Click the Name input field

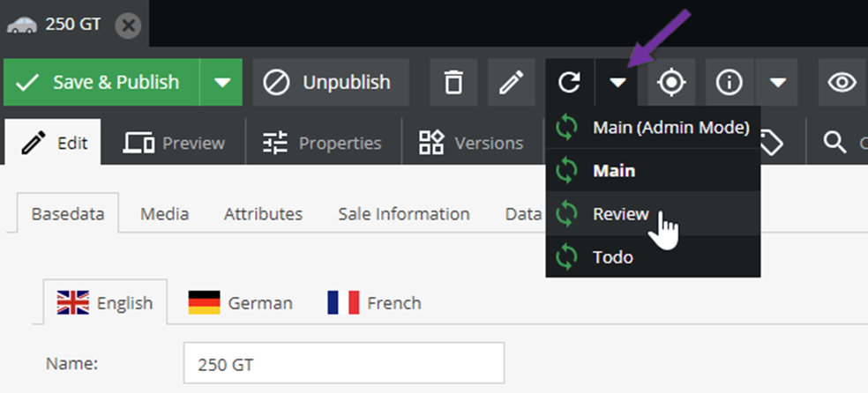tap(344, 363)
